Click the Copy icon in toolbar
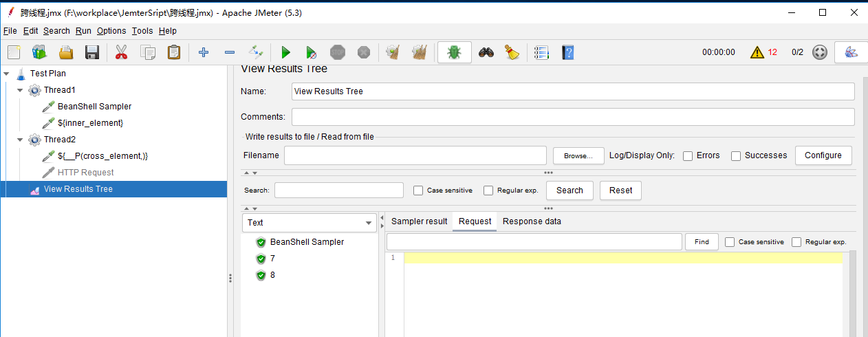Screen dimensions: 868x337 148,52
